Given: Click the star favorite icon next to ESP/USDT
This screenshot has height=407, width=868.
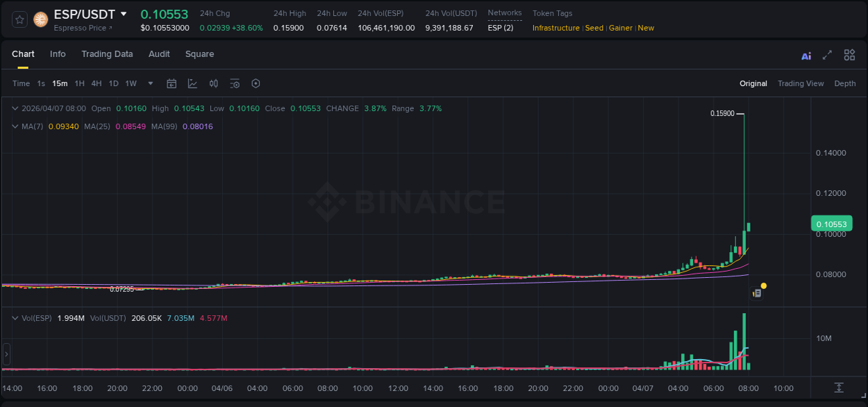Looking at the screenshot, I should tap(19, 19).
